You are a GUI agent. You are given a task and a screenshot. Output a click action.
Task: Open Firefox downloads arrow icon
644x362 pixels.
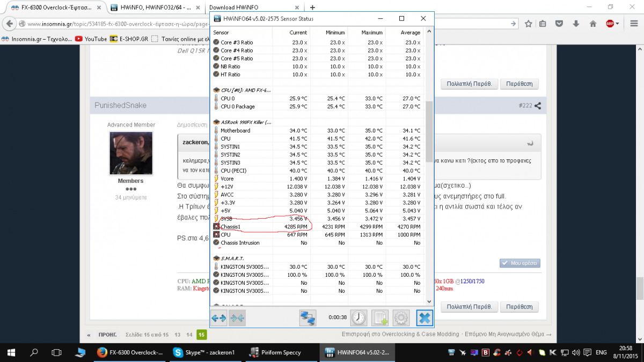(x=576, y=24)
